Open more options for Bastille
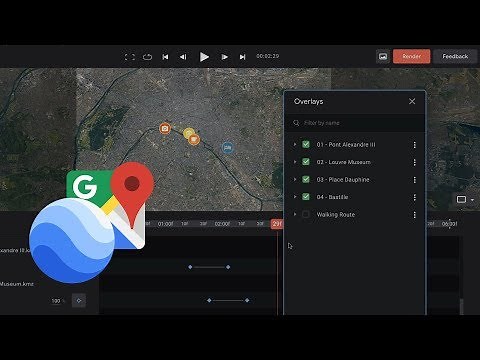Viewport: 480px width, 360px height. point(414,197)
